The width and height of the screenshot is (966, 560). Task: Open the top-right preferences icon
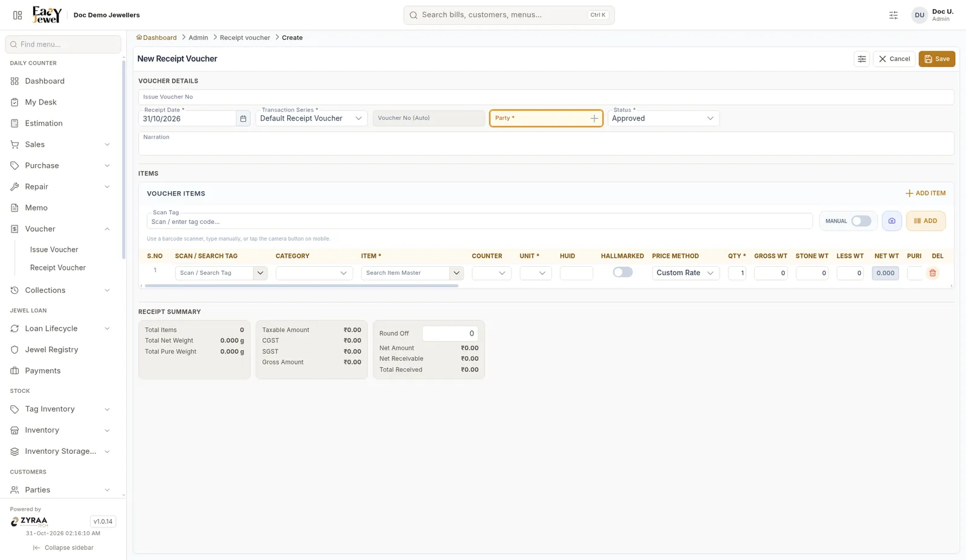(x=894, y=16)
